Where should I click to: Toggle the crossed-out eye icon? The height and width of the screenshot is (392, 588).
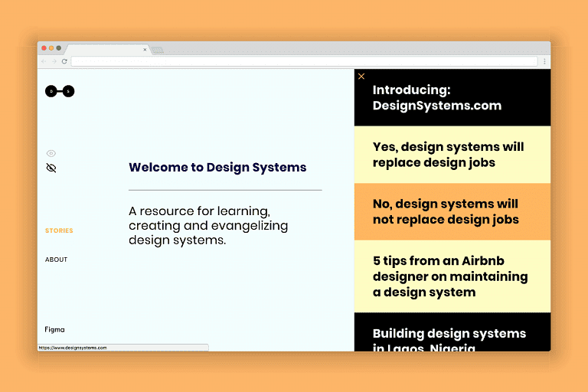[51, 168]
